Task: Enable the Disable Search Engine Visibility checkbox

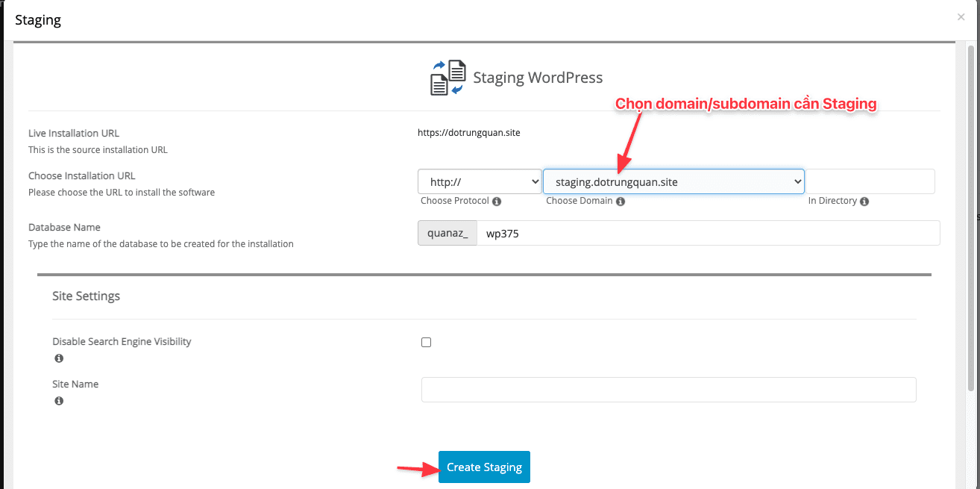Action: (426, 341)
